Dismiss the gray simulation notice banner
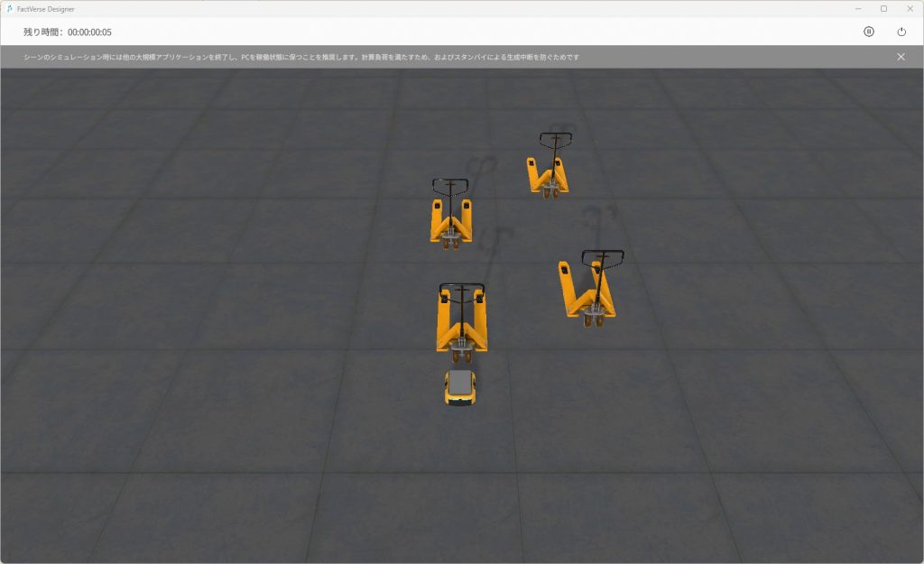The width and height of the screenshot is (924, 564). (900, 57)
